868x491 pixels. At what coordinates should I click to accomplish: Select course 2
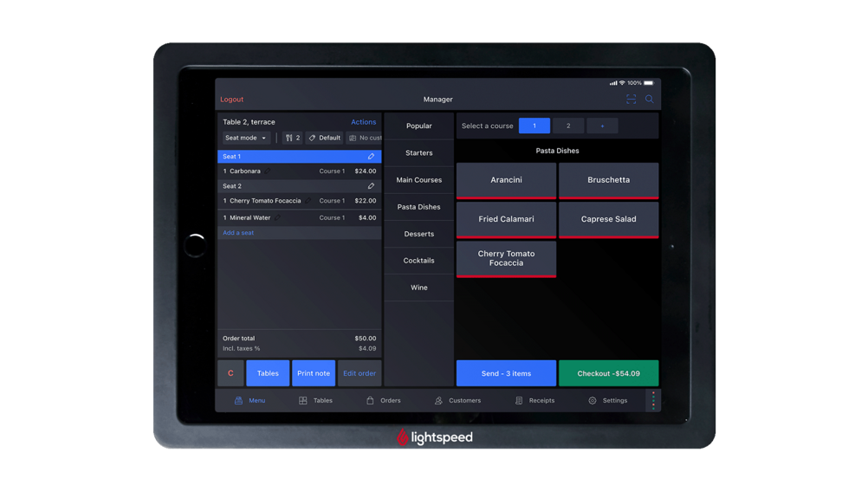tap(568, 126)
